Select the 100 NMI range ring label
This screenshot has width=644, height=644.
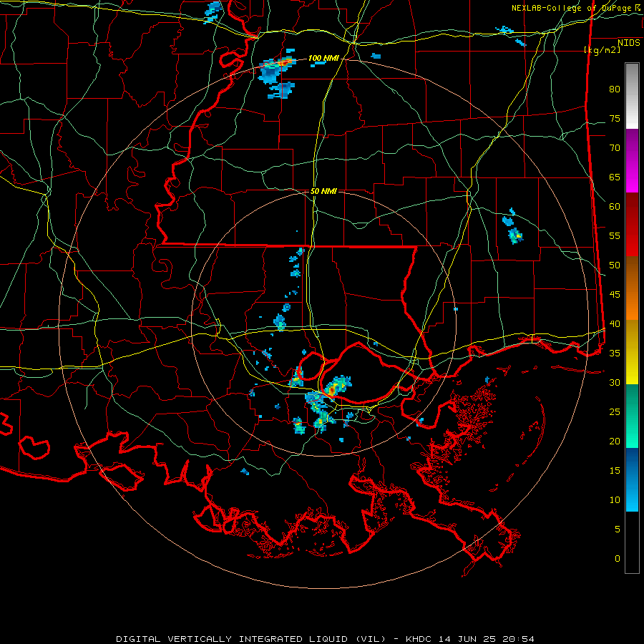(323, 59)
